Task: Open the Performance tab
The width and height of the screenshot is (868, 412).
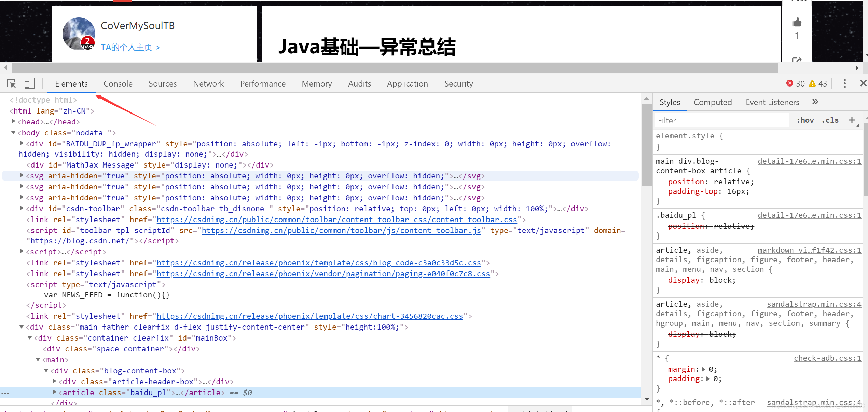Action: [263, 84]
